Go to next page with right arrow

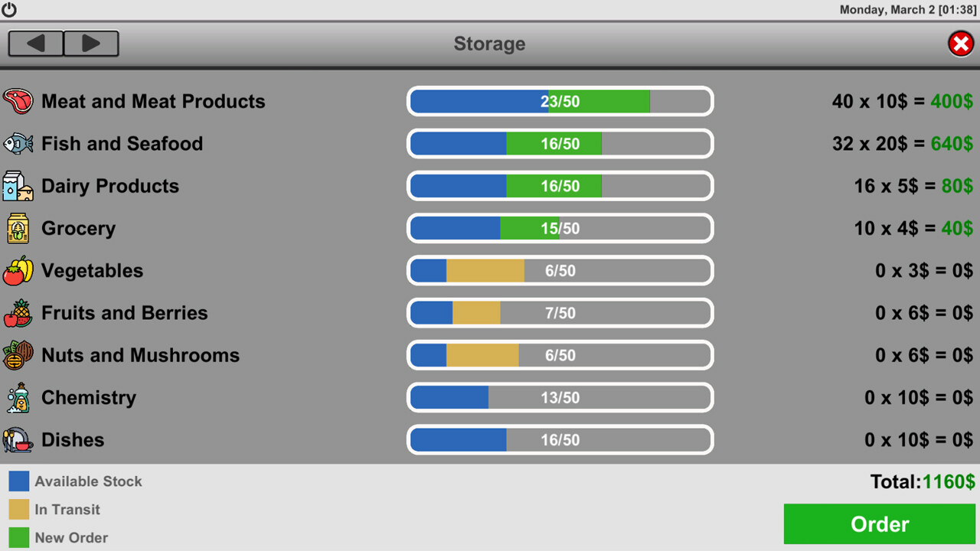(91, 44)
